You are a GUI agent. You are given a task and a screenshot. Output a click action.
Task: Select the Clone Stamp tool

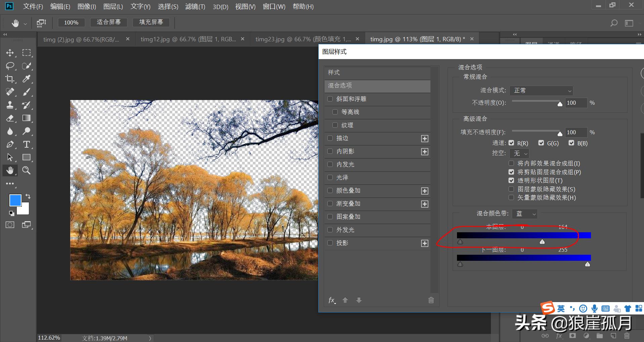tap(10, 105)
